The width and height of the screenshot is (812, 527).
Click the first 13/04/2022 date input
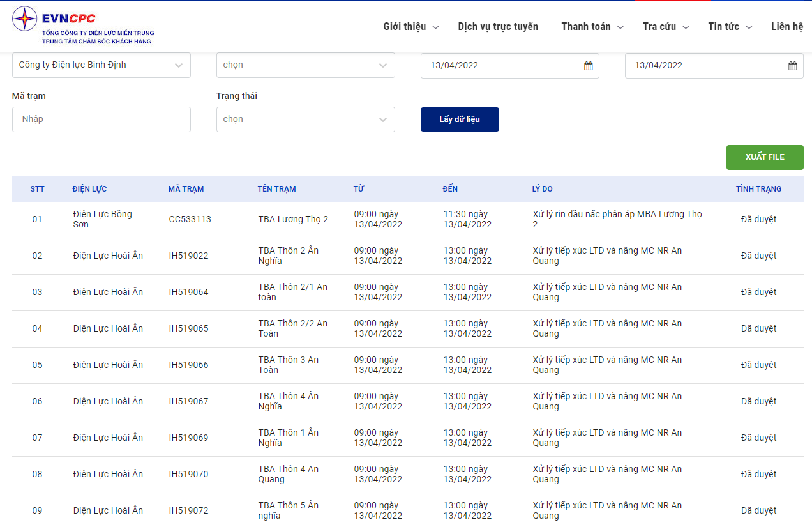click(x=510, y=65)
